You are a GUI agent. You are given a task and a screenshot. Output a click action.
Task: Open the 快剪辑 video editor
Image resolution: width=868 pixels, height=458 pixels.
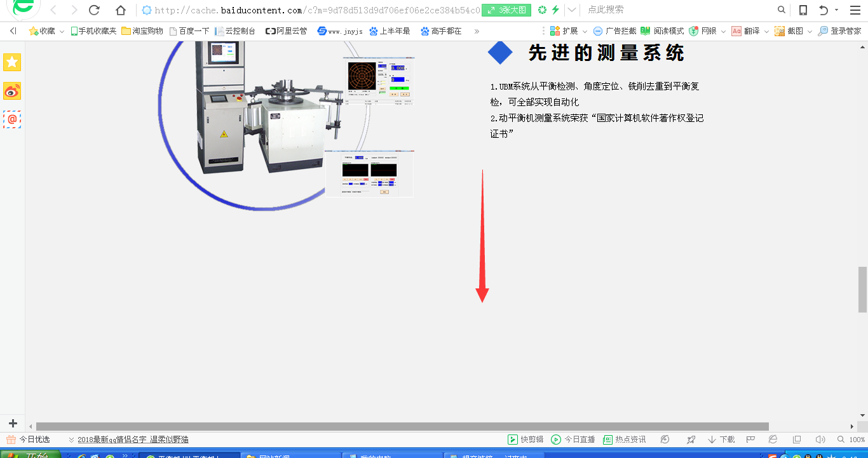click(x=526, y=440)
